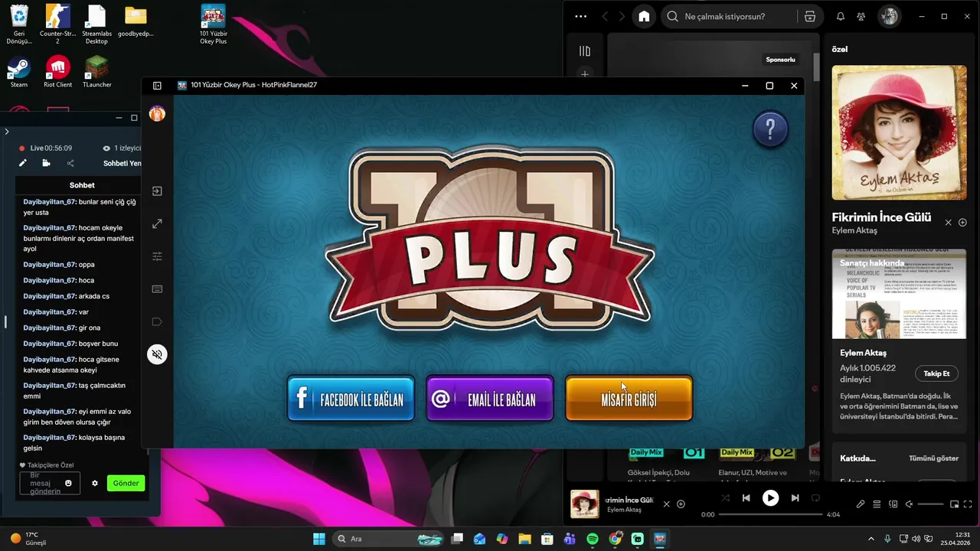This screenshot has height=551, width=980.
Task: Show all credits with Tümünü göster
Action: pyautogui.click(x=933, y=458)
